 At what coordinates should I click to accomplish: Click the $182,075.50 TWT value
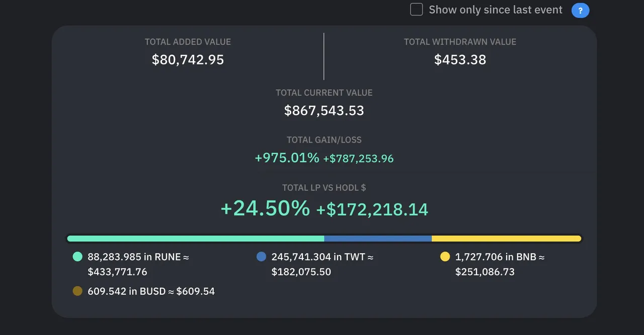click(x=301, y=272)
